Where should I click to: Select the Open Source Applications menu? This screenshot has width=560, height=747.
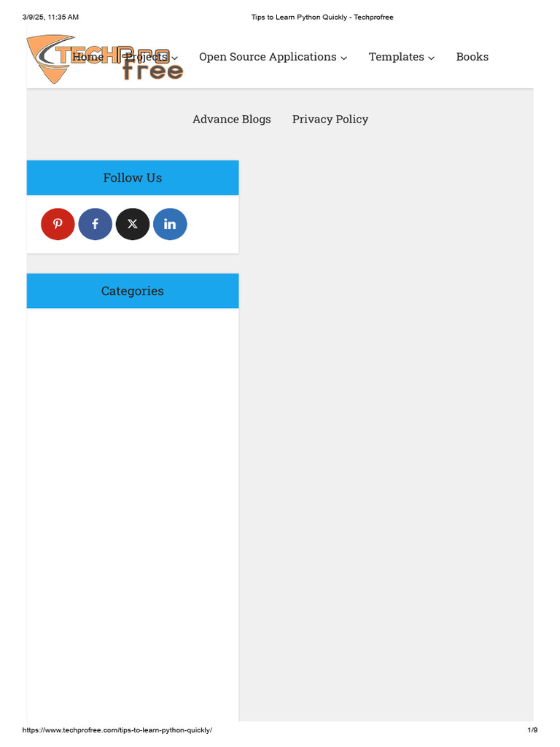click(x=268, y=57)
